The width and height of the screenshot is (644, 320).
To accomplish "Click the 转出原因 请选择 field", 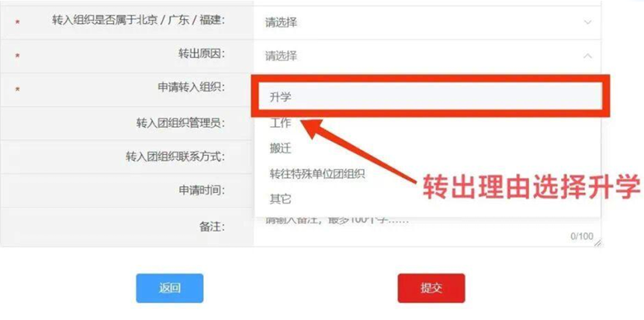I will pos(428,57).
